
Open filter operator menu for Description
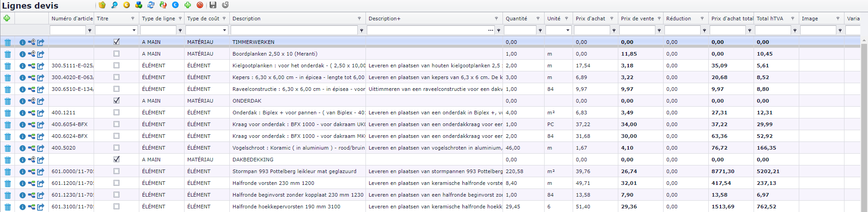click(361, 31)
